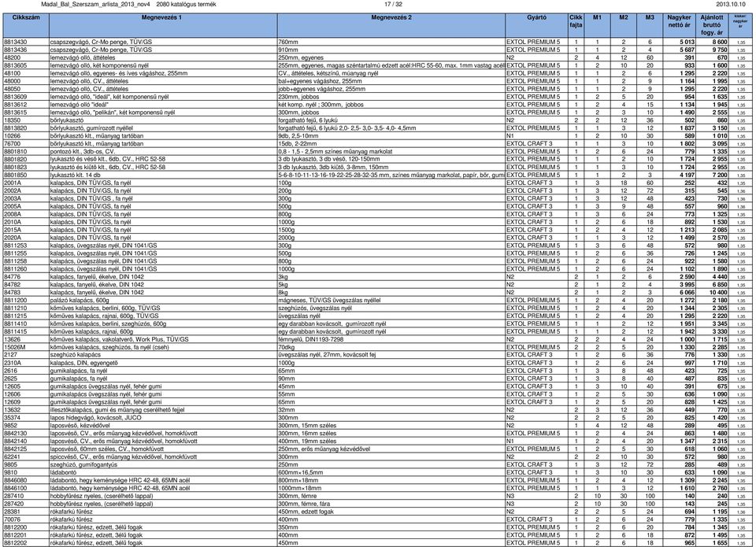Click the cell 9db, 2,5-10mm
Image resolution: width=756 pixels, height=547 pixels.
[298, 136]
